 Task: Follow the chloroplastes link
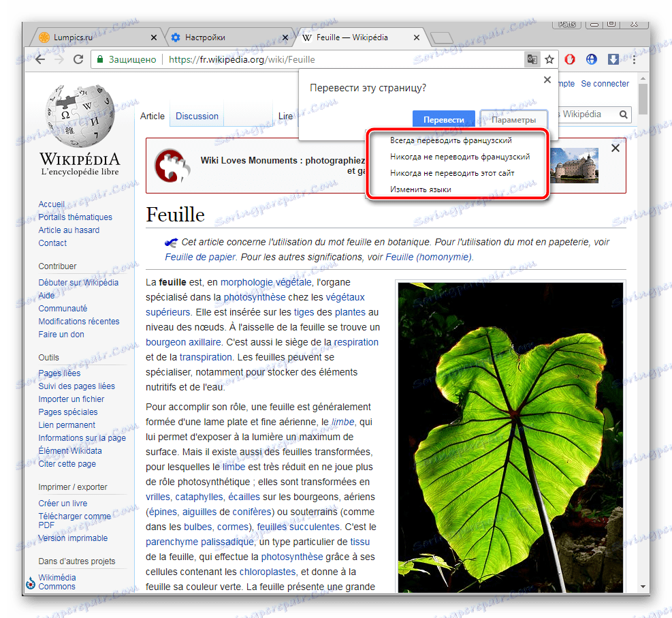point(268,572)
